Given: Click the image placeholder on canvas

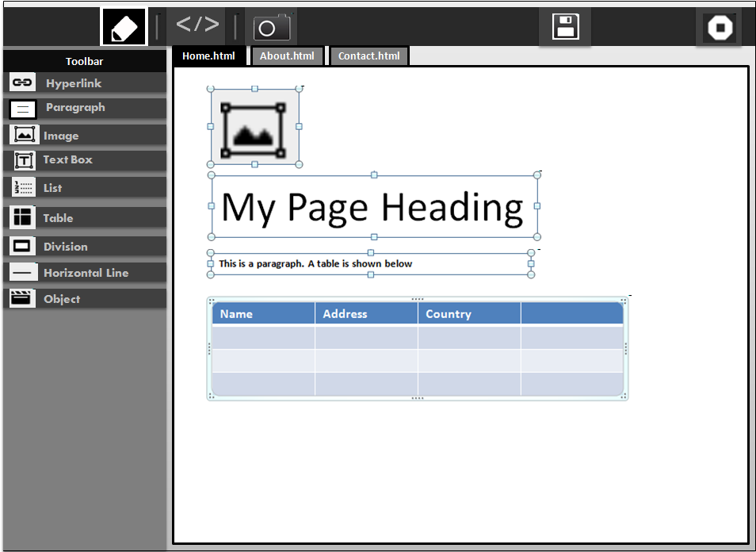Looking at the screenshot, I should [x=254, y=127].
